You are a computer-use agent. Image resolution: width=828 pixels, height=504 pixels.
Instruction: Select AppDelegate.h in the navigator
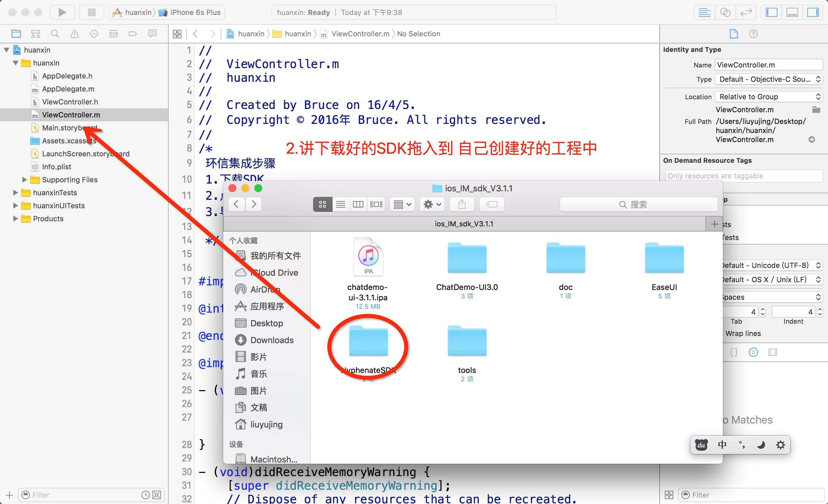coord(67,76)
